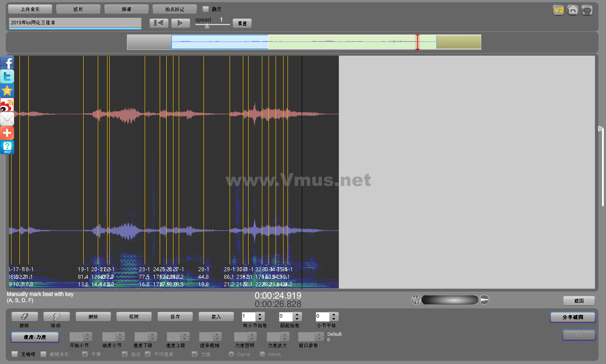The width and height of the screenshot is (606, 364).
Task: Increase the 每小节拍数 stepper value
Action: 260,314
